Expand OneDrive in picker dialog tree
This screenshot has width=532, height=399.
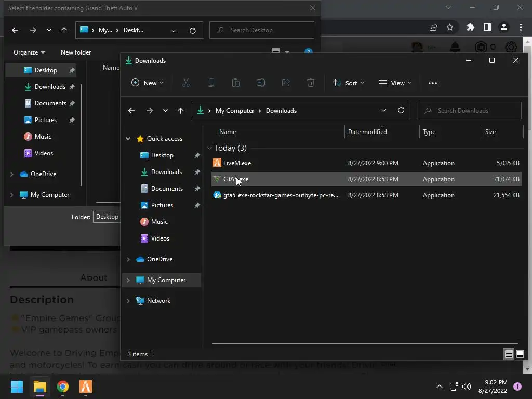pyautogui.click(x=12, y=174)
